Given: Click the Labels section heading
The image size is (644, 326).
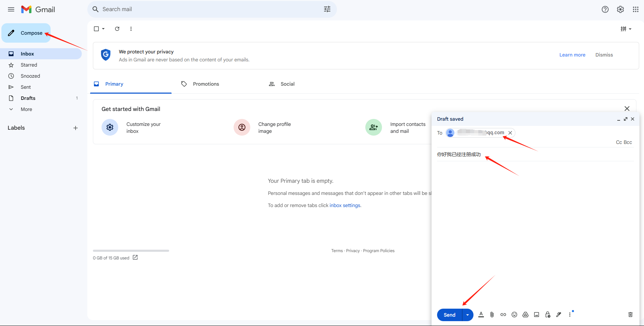Looking at the screenshot, I should tap(16, 128).
